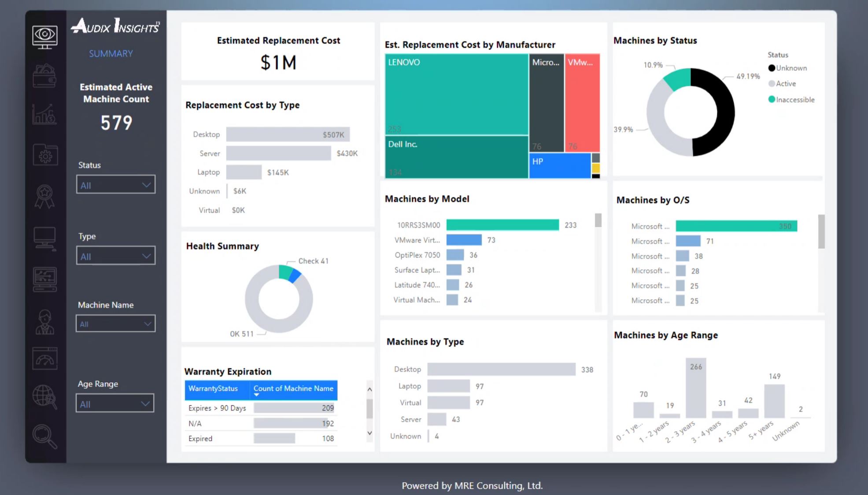Open the speedometer gauge window icon
Viewport: 868px width, 495px height.
45,358
